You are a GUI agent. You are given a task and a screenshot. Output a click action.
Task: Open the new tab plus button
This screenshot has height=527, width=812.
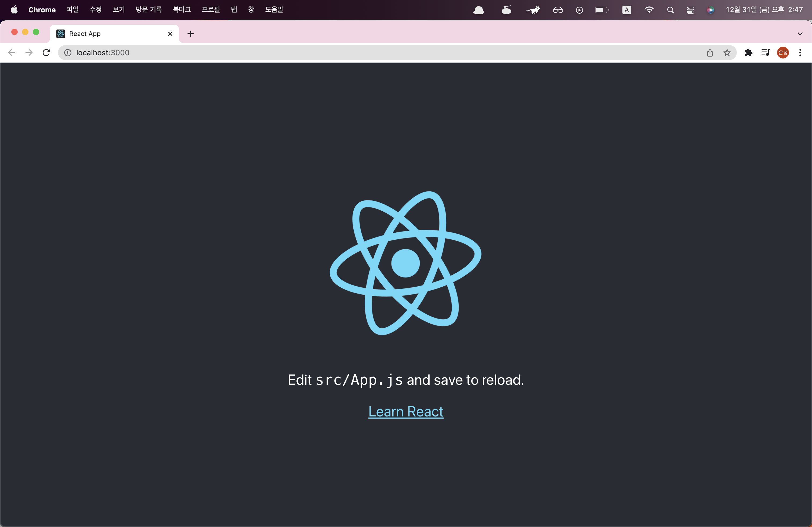[191, 34]
